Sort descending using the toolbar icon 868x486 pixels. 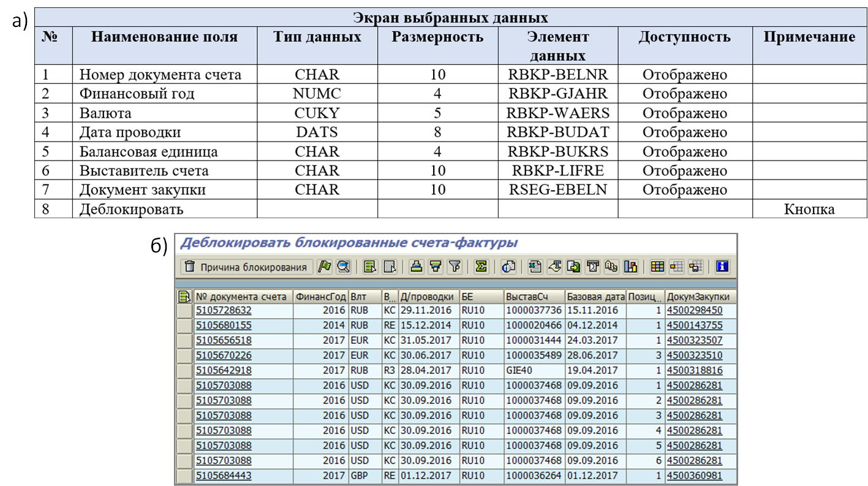[x=436, y=267]
